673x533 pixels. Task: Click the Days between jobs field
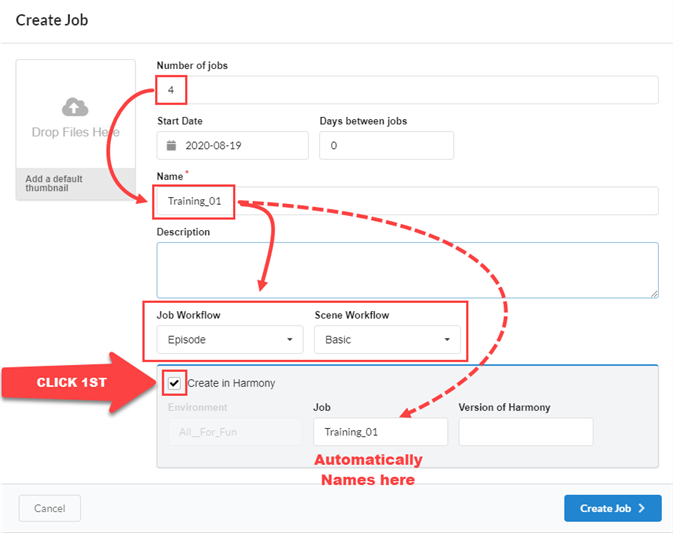point(386,145)
